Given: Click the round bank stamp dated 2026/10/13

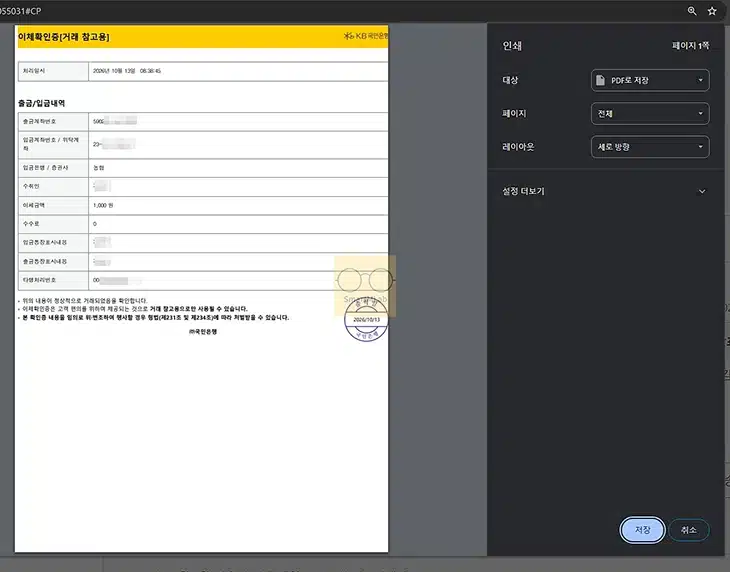Looking at the screenshot, I should 366,319.
